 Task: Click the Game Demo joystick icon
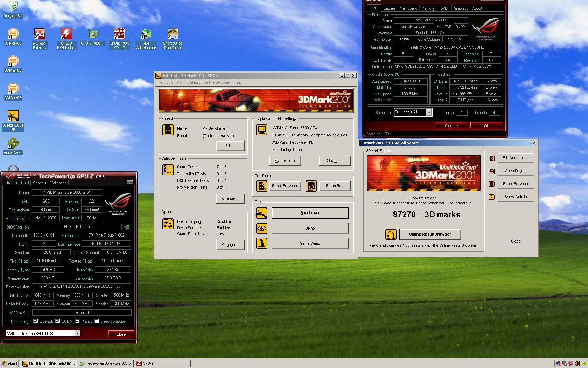[262, 243]
